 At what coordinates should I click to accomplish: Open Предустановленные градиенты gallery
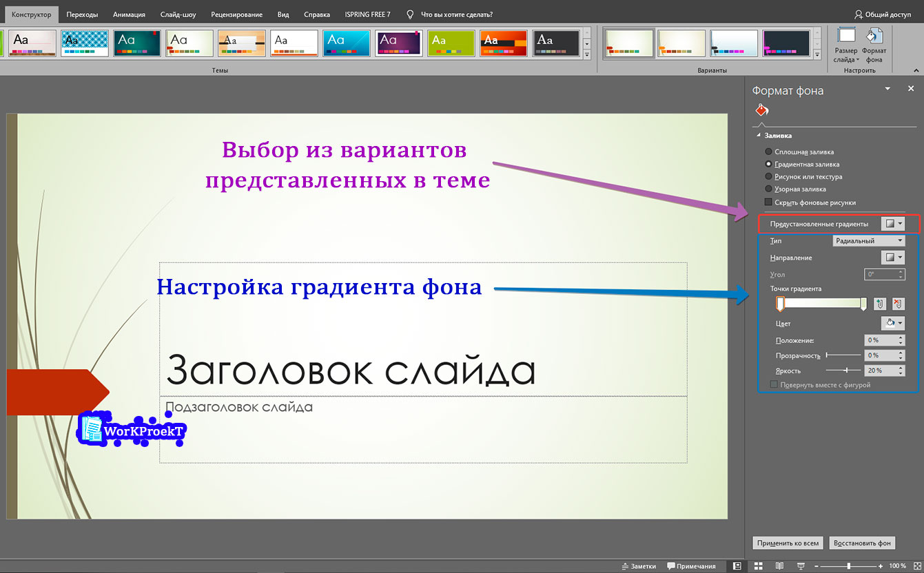894,223
